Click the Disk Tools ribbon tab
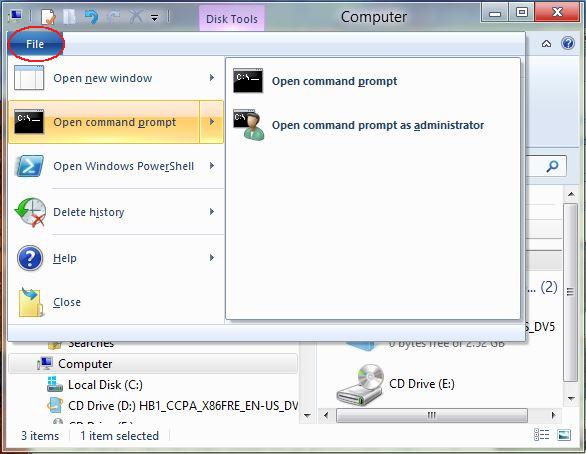 coord(232,18)
